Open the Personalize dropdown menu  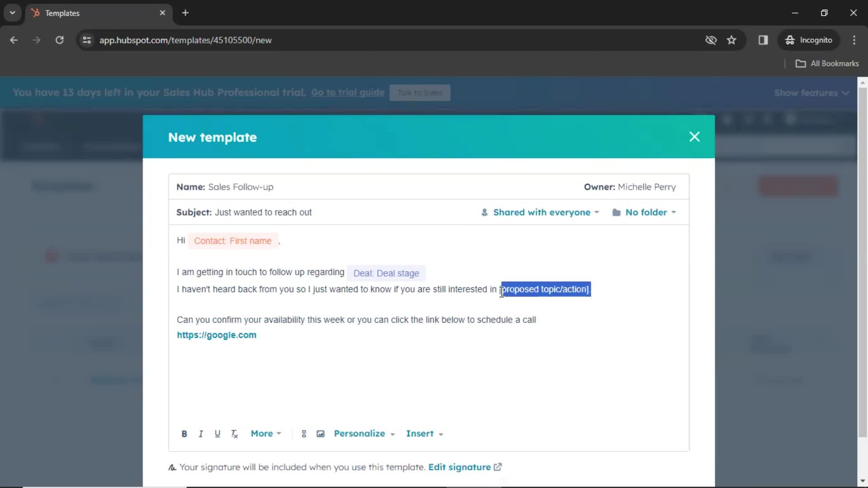click(x=363, y=433)
